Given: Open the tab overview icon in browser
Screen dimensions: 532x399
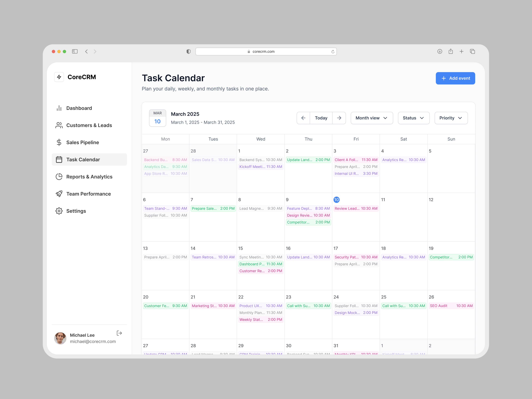Looking at the screenshot, I should 472,51.
